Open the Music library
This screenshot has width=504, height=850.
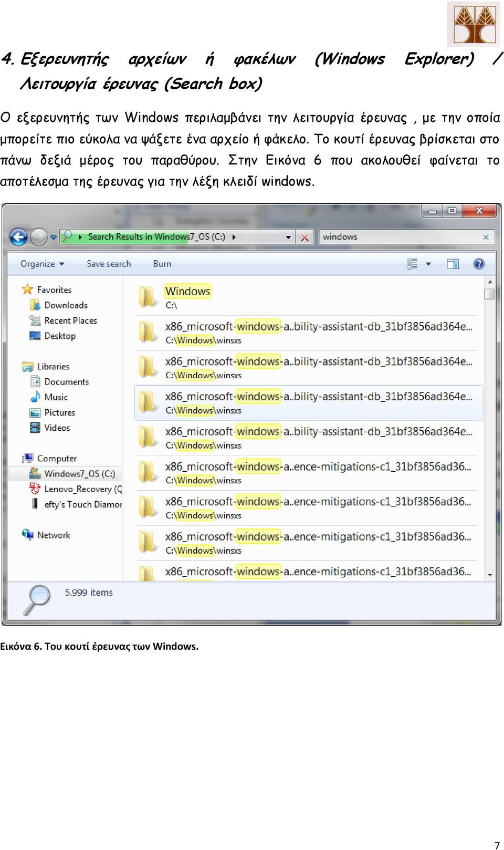pos(56,397)
